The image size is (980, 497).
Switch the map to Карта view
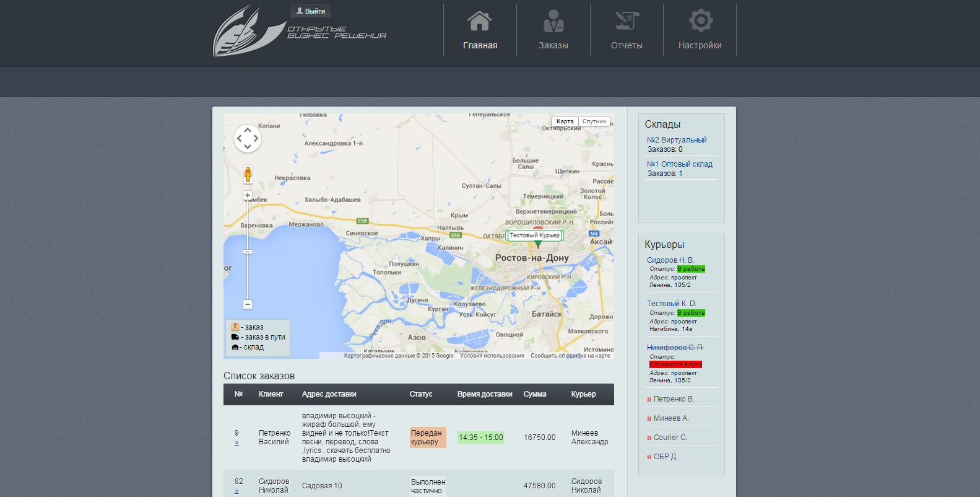[x=565, y=121]
